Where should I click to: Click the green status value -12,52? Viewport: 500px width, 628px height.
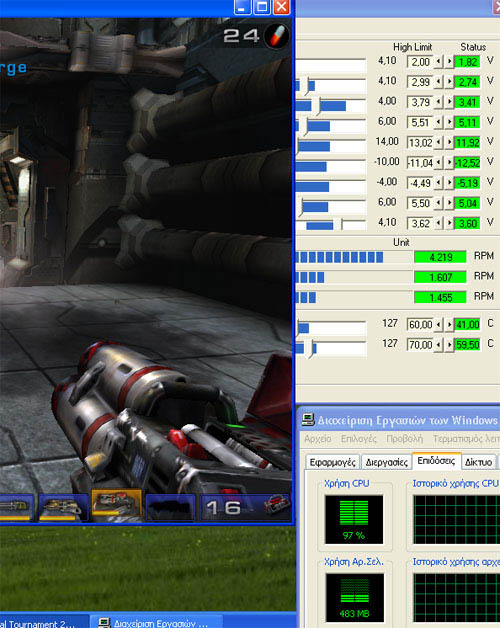[x=467, y=163]
